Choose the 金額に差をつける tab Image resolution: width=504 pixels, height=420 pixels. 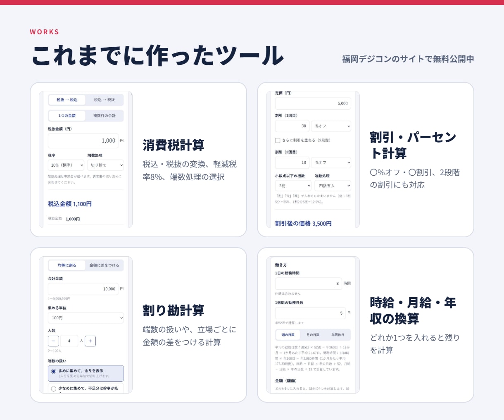(x=104, y=265)
